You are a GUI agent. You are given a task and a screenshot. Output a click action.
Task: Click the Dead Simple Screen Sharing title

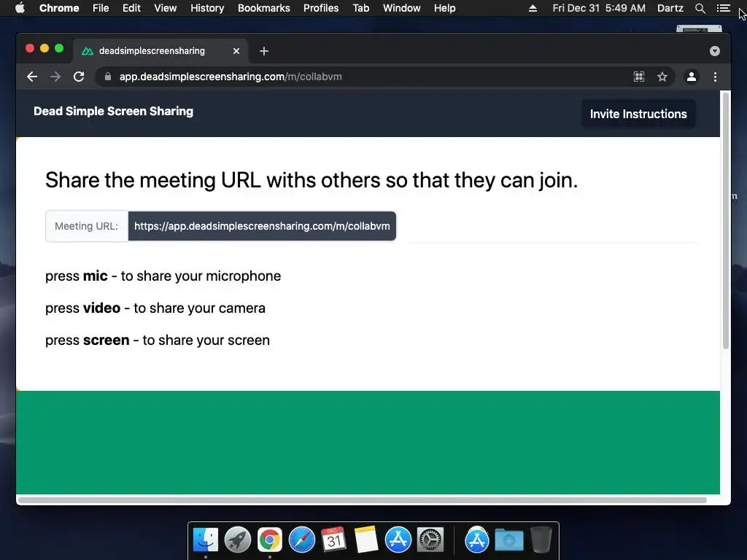click(x=113, y=112)
